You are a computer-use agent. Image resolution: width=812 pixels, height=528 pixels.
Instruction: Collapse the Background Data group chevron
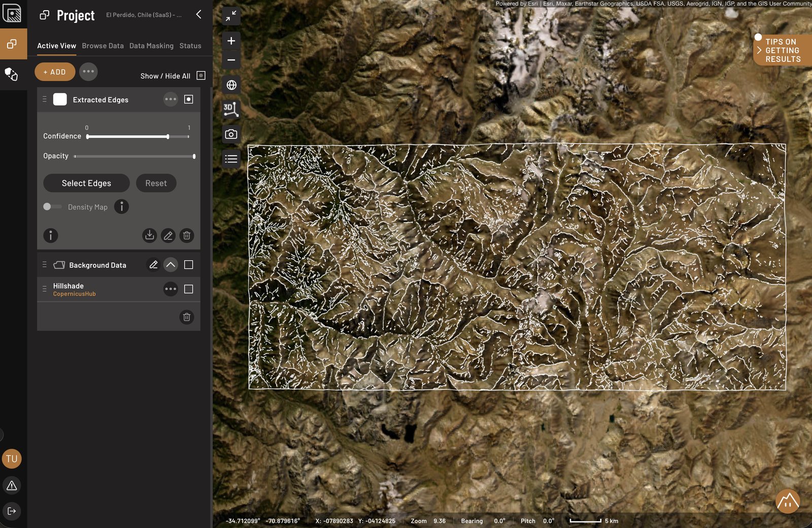pyautogui.click(x=171, y=265)
